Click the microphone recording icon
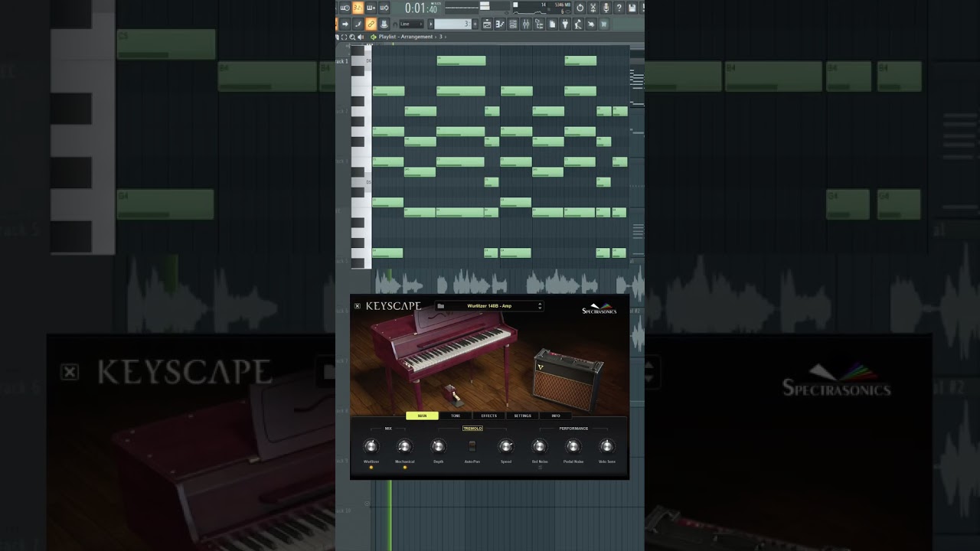The width and height of the screenshot is (980, 551). [606, 8]
